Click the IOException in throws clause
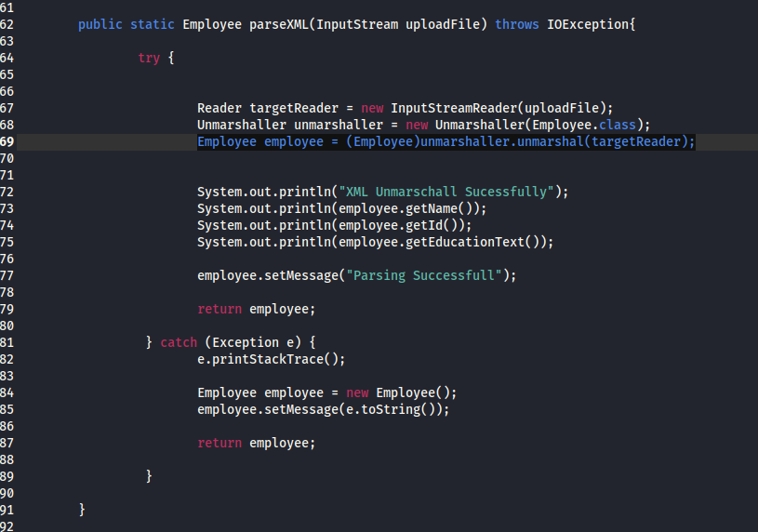Screen dimensions: 758x532 (x=583, y=24)
